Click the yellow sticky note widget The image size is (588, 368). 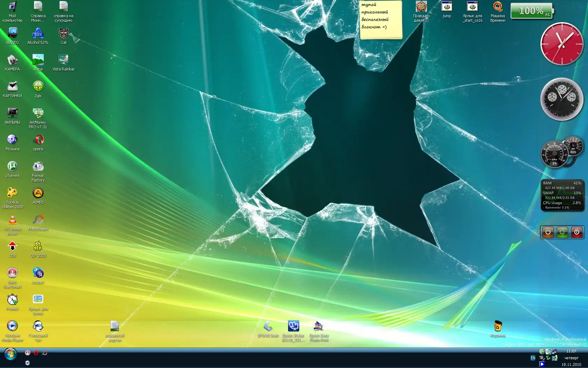point(381,19)
